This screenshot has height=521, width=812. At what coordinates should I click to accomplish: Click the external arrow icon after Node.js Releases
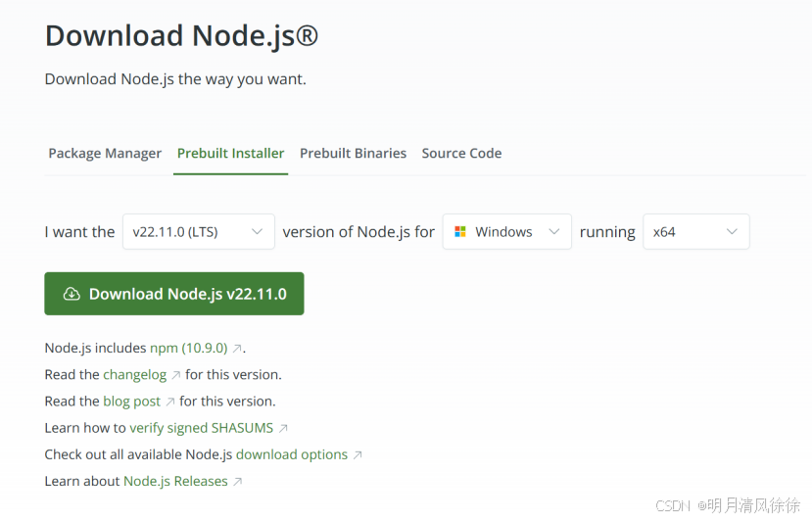[237, 482]
